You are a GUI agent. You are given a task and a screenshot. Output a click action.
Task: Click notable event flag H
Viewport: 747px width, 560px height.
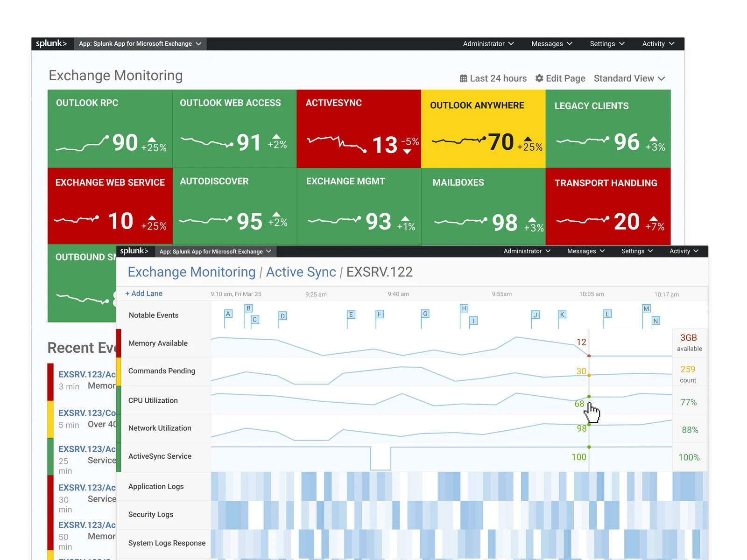click(464, 308)
